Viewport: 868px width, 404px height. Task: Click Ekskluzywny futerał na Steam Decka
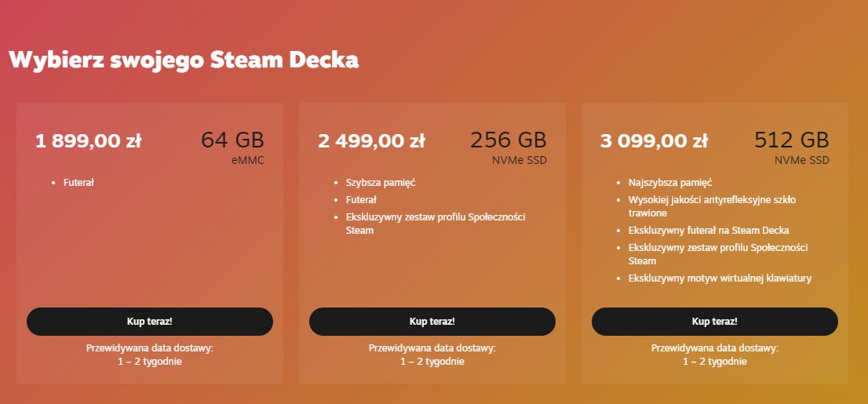709,231
